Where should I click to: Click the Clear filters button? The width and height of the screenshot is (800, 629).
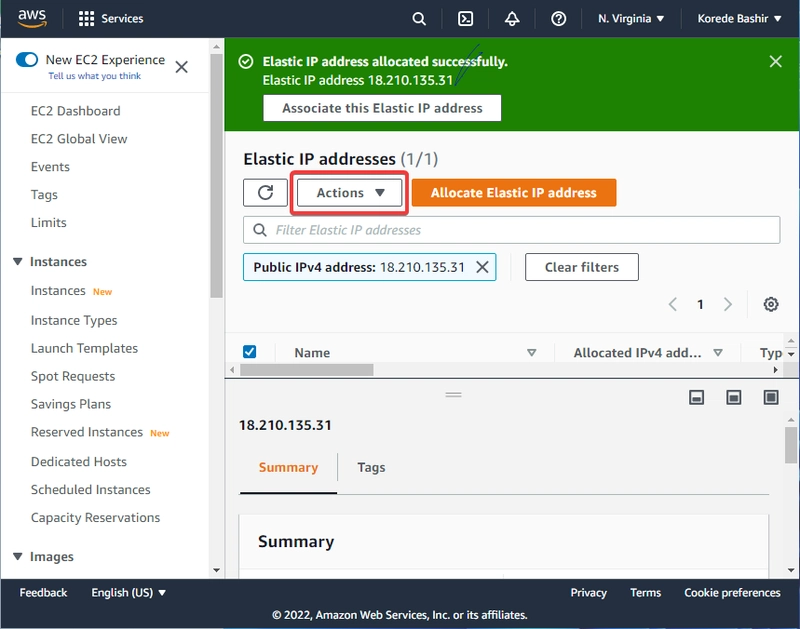582,267
